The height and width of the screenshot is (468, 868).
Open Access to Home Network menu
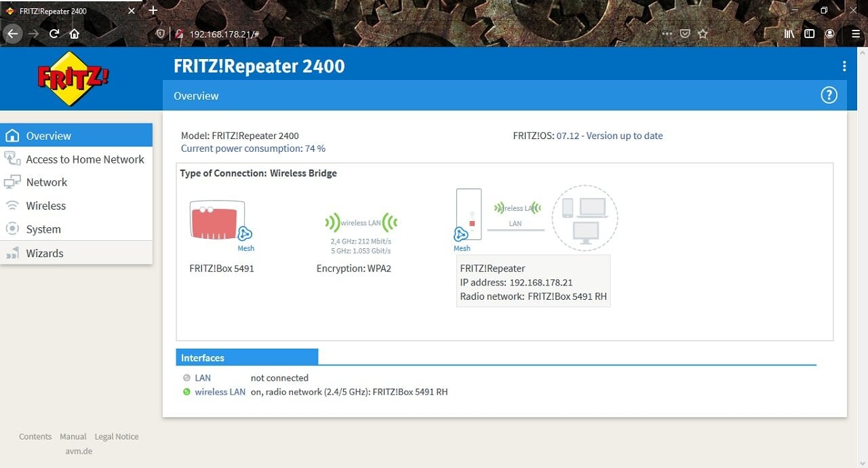tap(76, 159)
